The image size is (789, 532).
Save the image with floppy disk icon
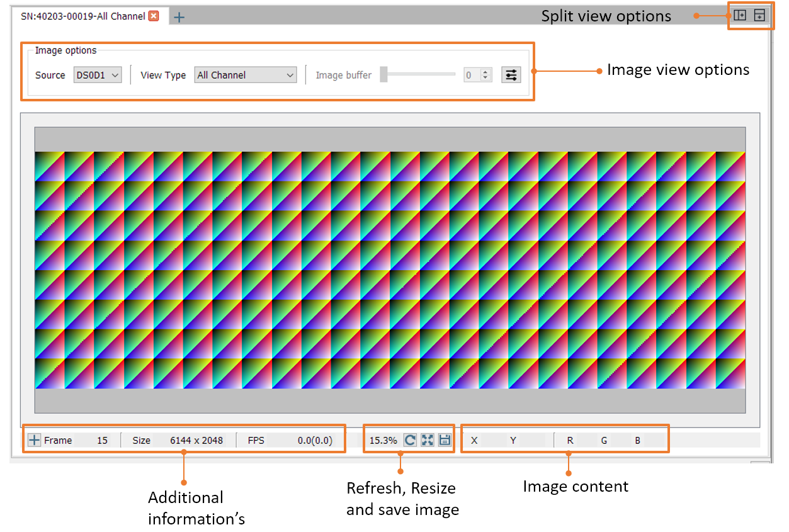[x=445, y=440]
